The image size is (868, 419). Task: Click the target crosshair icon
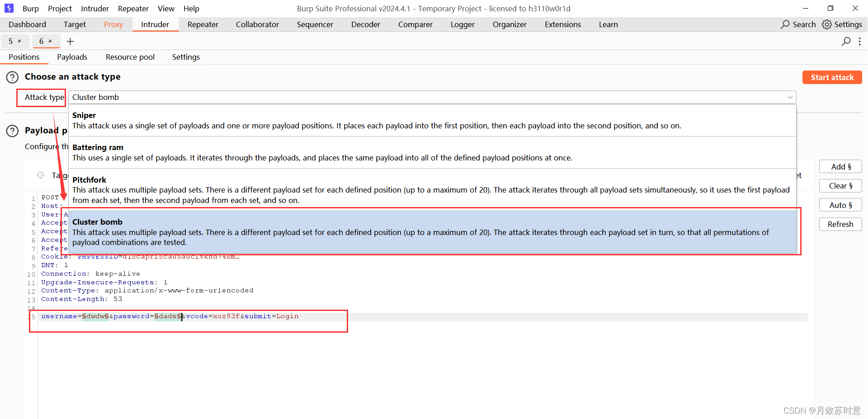click(41, 175)
